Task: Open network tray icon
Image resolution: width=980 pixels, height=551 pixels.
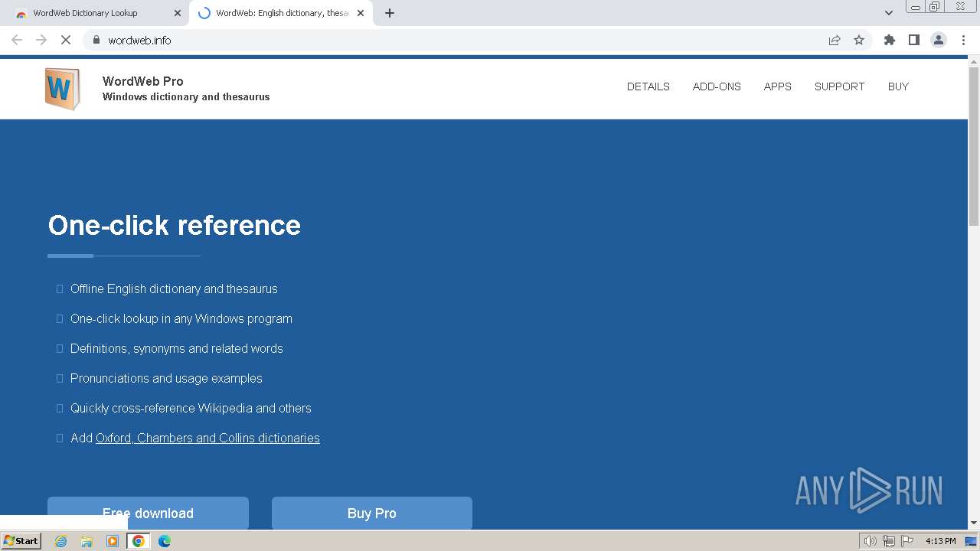Action: [x=889, y=541]
